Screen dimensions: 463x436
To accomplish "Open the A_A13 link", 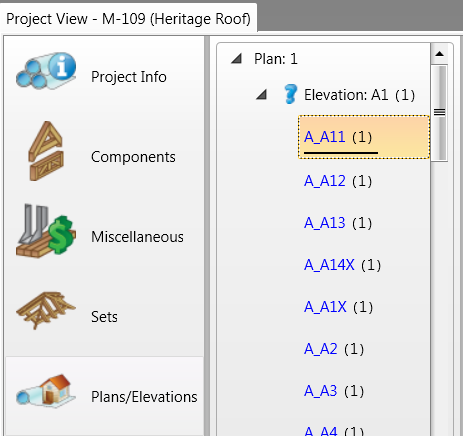I will 325,223.
